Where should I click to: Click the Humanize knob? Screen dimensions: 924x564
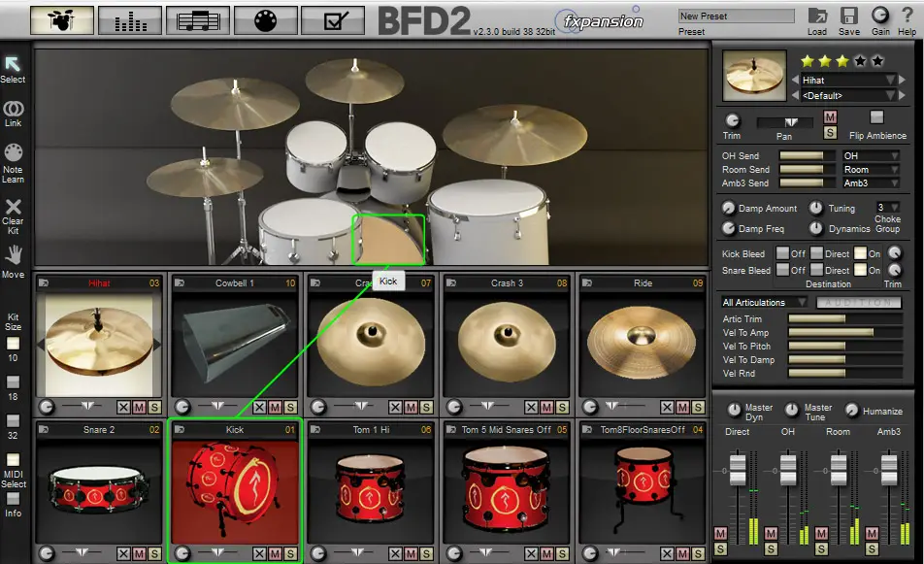(x=851, y=410)
